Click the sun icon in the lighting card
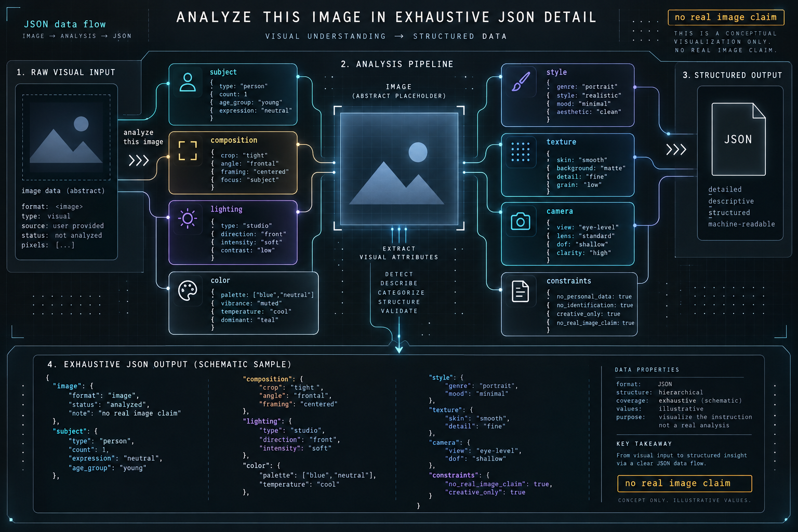The width and height of the screenshot is (798, 532). click(x=188, y=218)
